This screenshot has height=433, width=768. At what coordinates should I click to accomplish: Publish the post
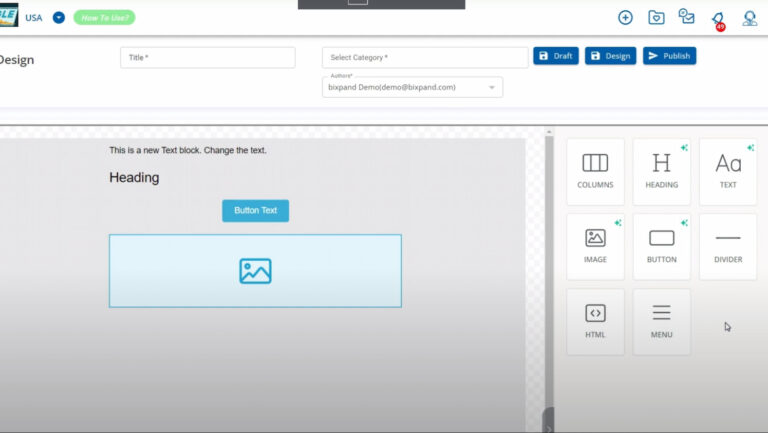point(670,56)
